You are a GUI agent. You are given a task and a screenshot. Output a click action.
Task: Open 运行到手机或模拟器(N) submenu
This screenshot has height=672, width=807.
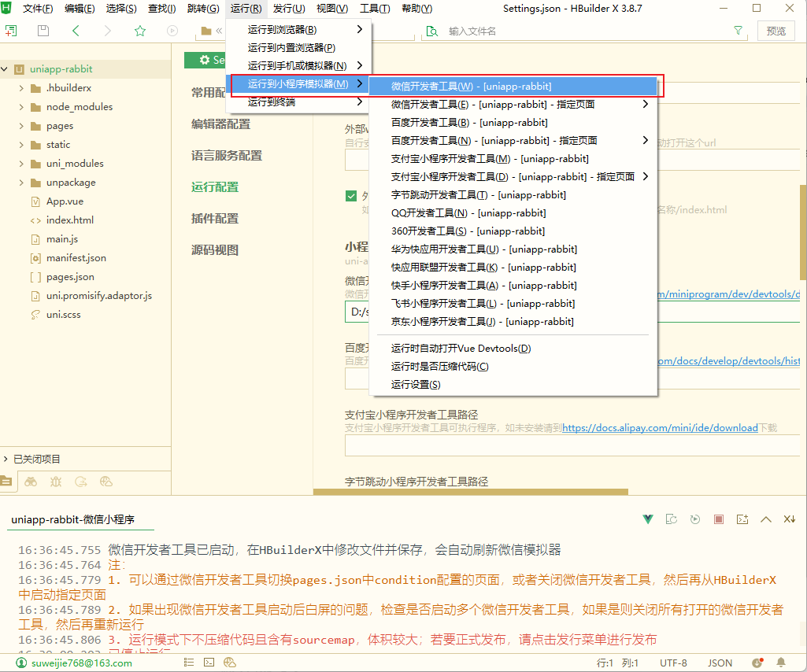pyautogui.click(x=298, y=66)
